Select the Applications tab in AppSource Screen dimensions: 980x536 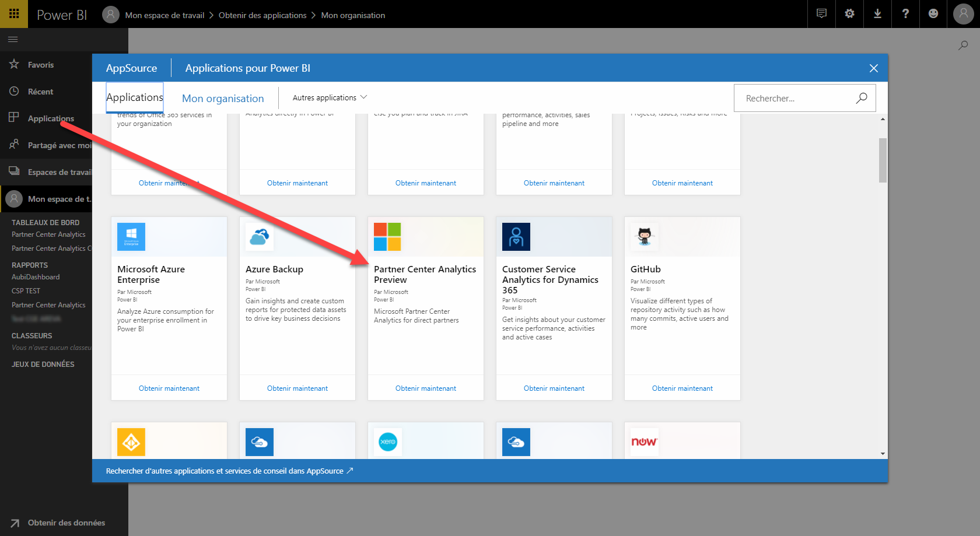coord(135,97)
